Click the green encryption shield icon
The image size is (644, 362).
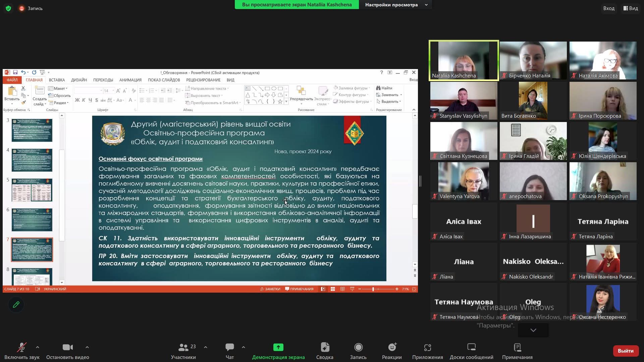click(x=8, y=8)
